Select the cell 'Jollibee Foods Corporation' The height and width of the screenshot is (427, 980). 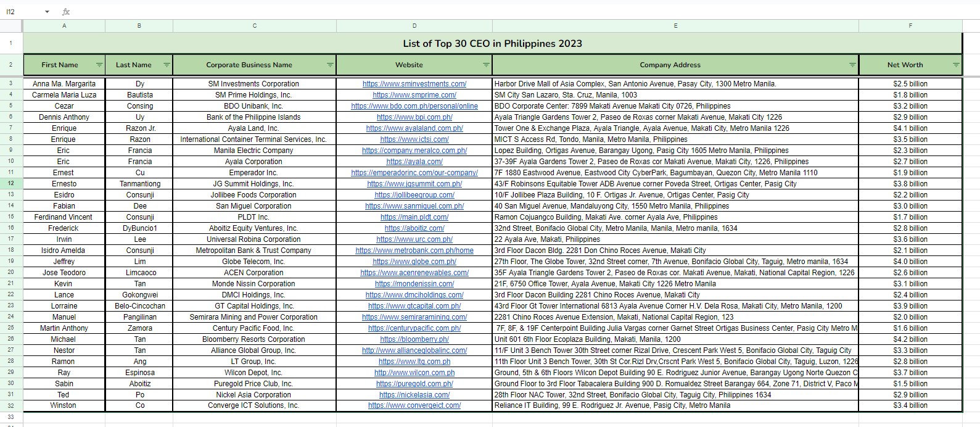pyautogui.click(x=253, y=195)
